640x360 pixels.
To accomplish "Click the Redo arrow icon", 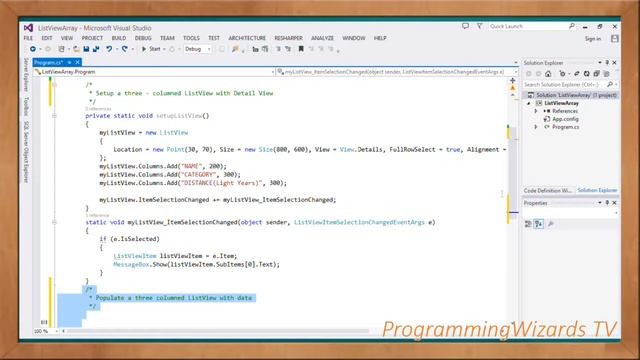I will tap(124, 49).
